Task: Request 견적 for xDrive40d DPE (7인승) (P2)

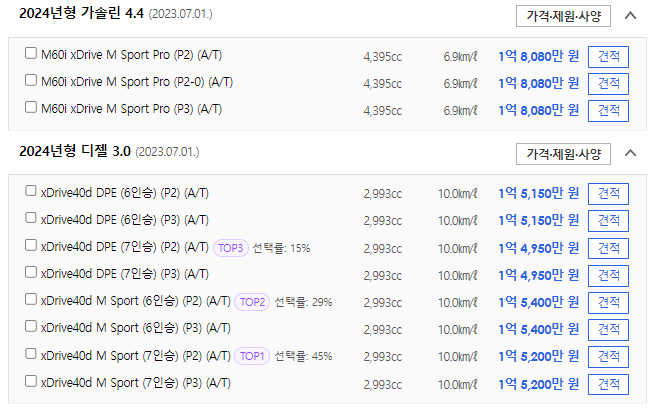Action: [x=608, y=249]
